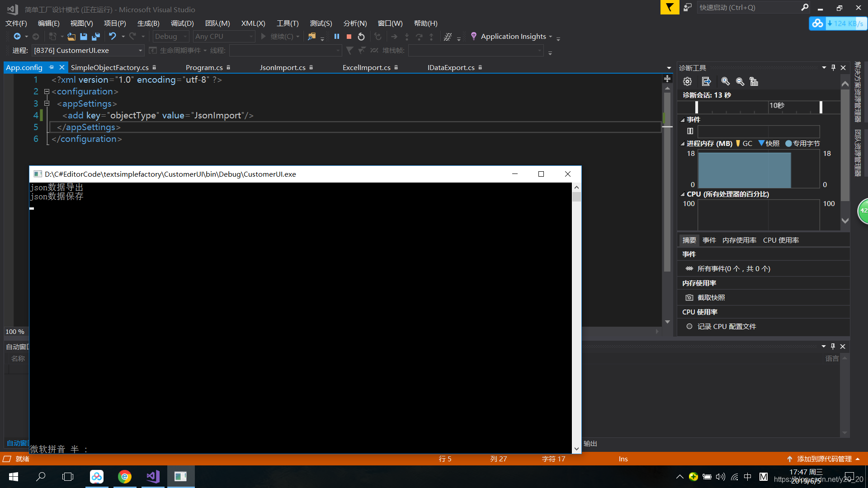The image size is (868, 488).
Task: Restart debugging with the circular arrow
Action: point(361,37)
